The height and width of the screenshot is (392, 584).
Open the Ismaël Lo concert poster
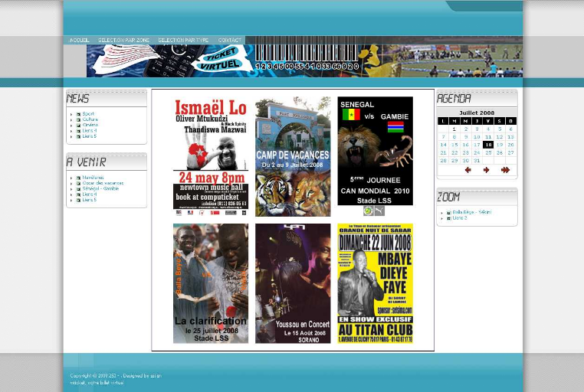(x=211, y=157)
